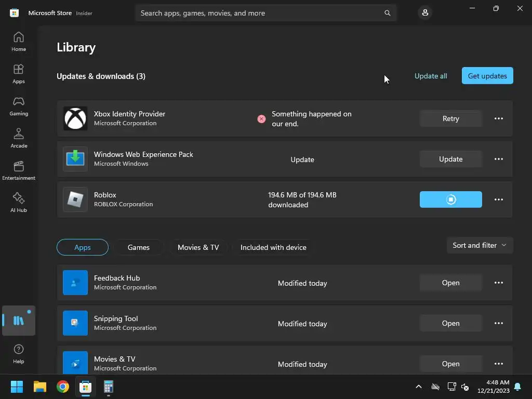Click the Feedback Hub app icon

click(x=75, y=283)
